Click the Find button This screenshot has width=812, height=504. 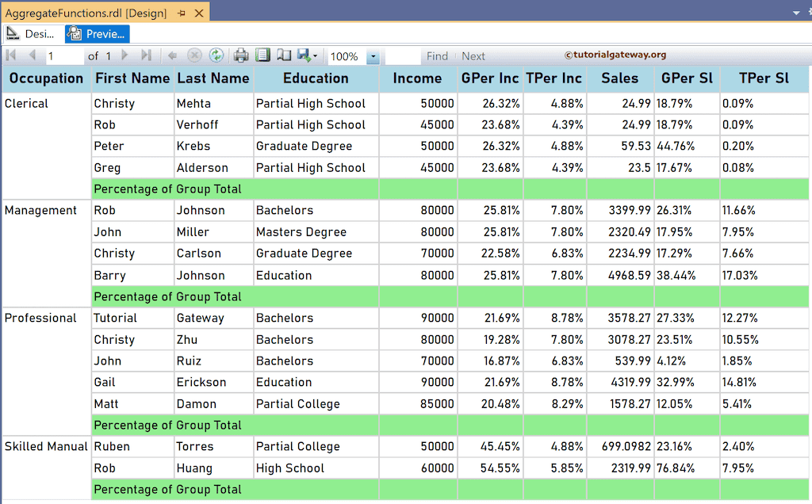437,55
